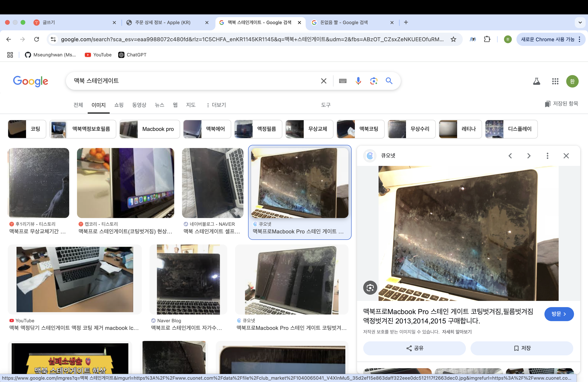588x382 pixels.
Task: Select the 웹 results tab
Action: pos(175,105)
